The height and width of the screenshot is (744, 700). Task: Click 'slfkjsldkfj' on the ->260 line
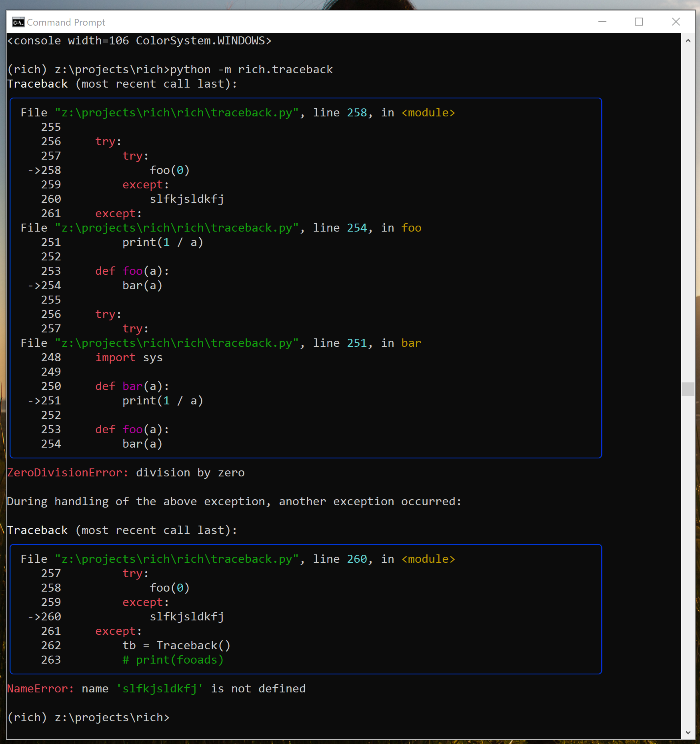tap(187, 617)
